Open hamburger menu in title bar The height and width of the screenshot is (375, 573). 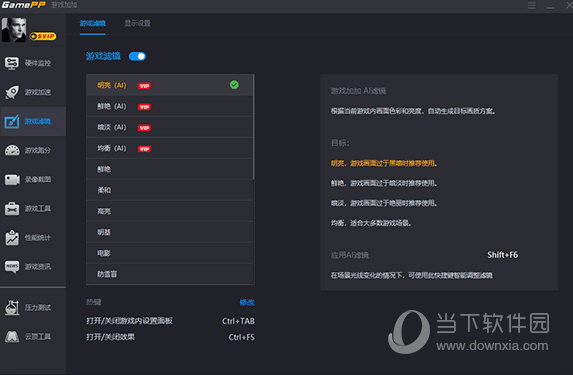[x=532, y=5]
